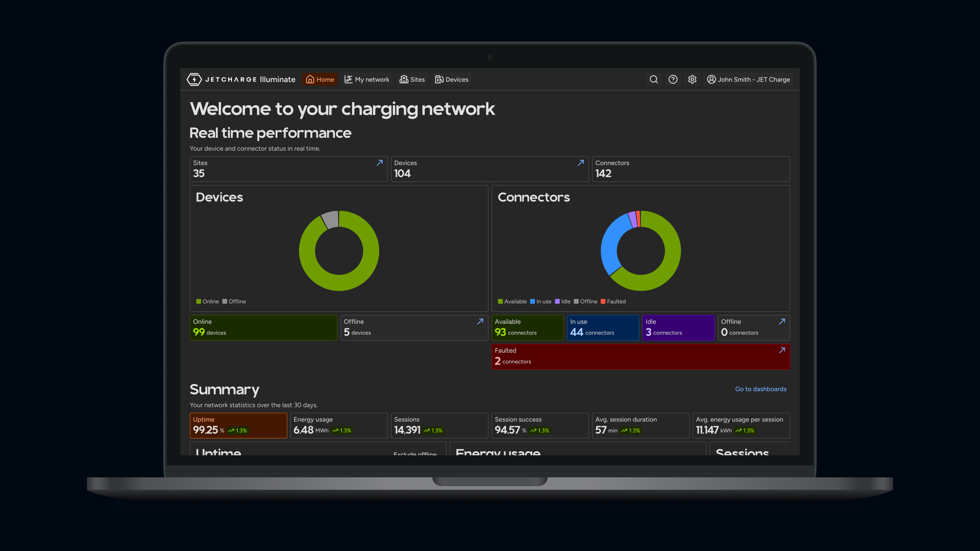Open the search icon in header
The height and width of the screenshot is (551, 980).
[x=654, y=80]
